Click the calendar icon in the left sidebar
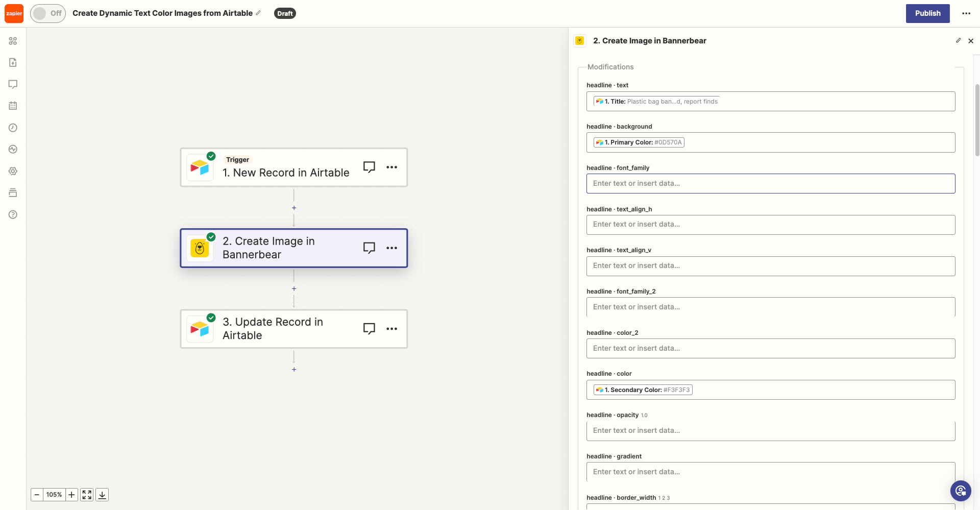This screenshot has width=980, height=510. coord(13,106)
